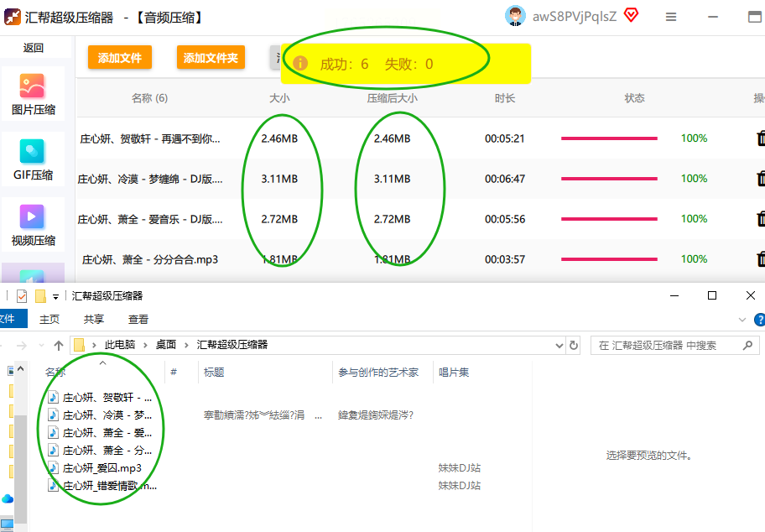Click progress bar of 分分合合.mp3 row

click(609, 259)
